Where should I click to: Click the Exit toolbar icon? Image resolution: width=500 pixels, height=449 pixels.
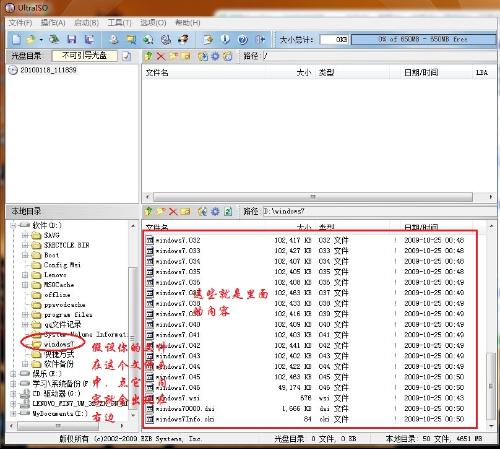pyautogui.click(x=260, y=40)
